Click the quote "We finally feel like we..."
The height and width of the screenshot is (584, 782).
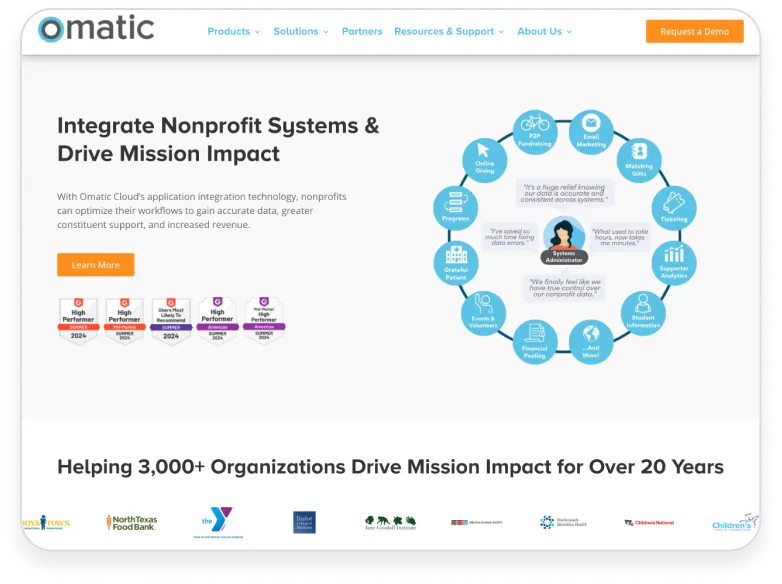[x=565, y=288]
